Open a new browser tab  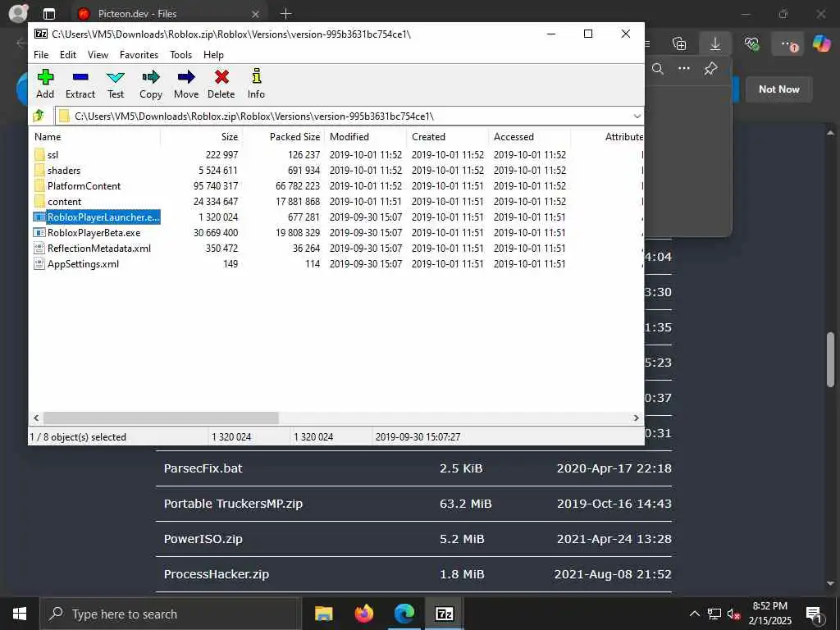coord(285,14)
